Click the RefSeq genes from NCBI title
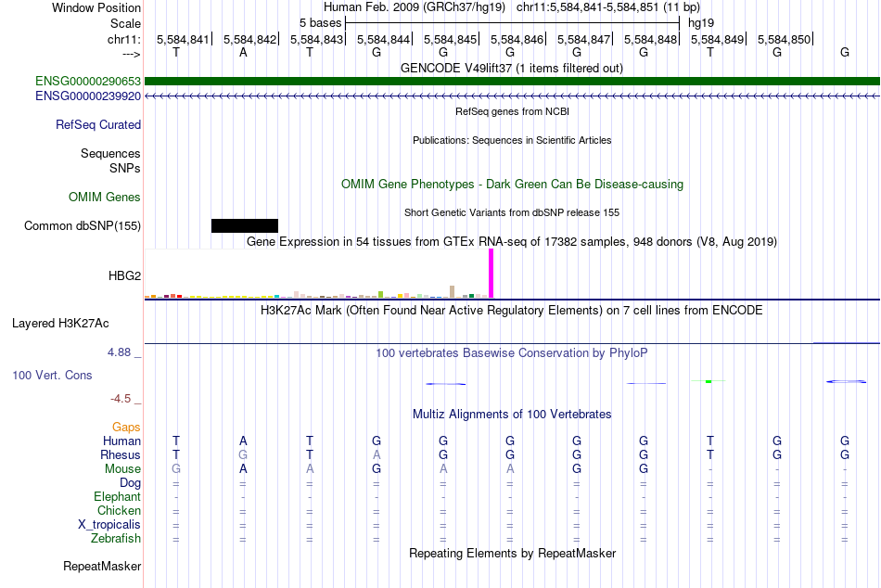The image size is (881, 588). 512,111
